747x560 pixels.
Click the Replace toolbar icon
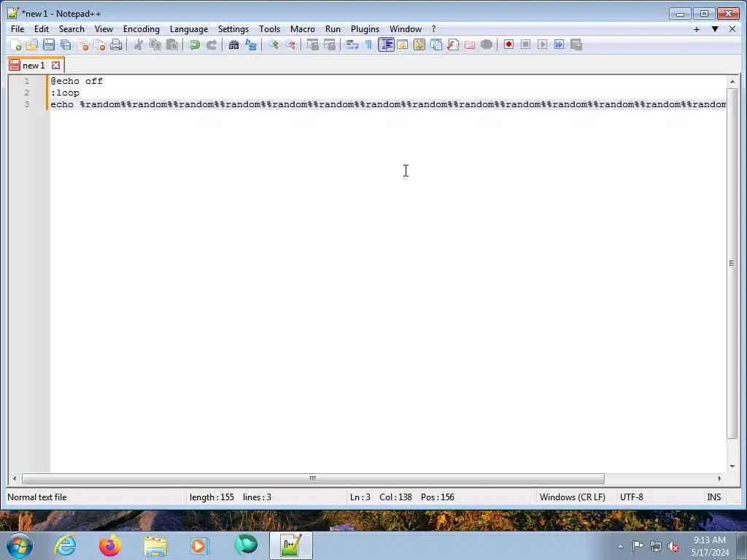coord(251,44)
